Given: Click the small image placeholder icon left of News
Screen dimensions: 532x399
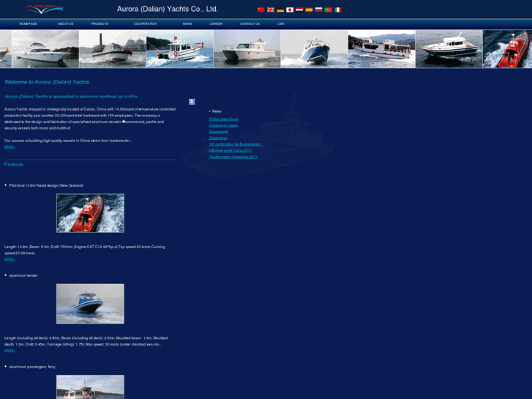Looking at the screenshot, I should (192, 102).
